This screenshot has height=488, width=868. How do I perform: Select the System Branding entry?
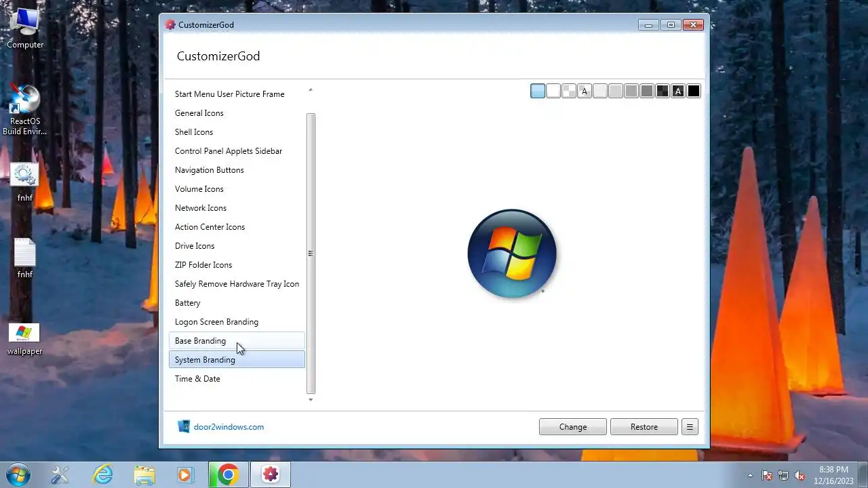(237, 360)
